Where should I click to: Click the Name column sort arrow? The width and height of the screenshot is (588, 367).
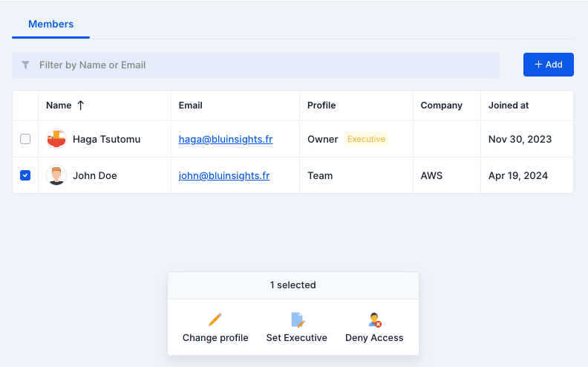coord(81,105)
